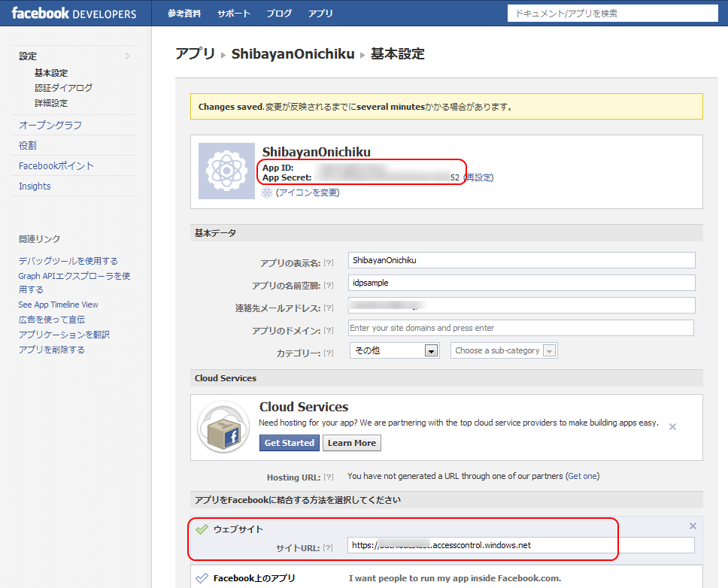Remove the ウェブサイト section with X
The width and height of the screenshot is (728, 588).
tap(693, 526)
